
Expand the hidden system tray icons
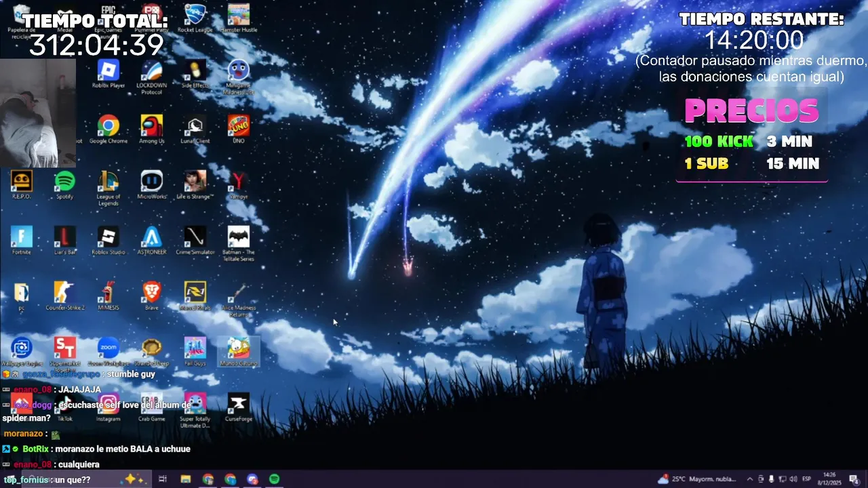749,479
